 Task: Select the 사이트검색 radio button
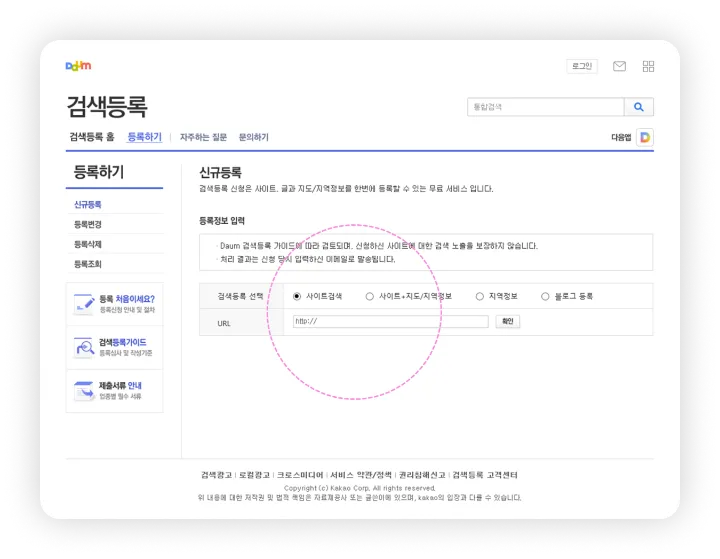[297, 296]
